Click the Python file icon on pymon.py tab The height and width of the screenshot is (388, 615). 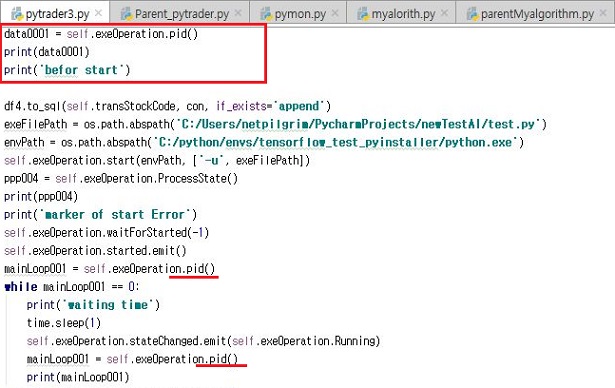coord(266,14)
